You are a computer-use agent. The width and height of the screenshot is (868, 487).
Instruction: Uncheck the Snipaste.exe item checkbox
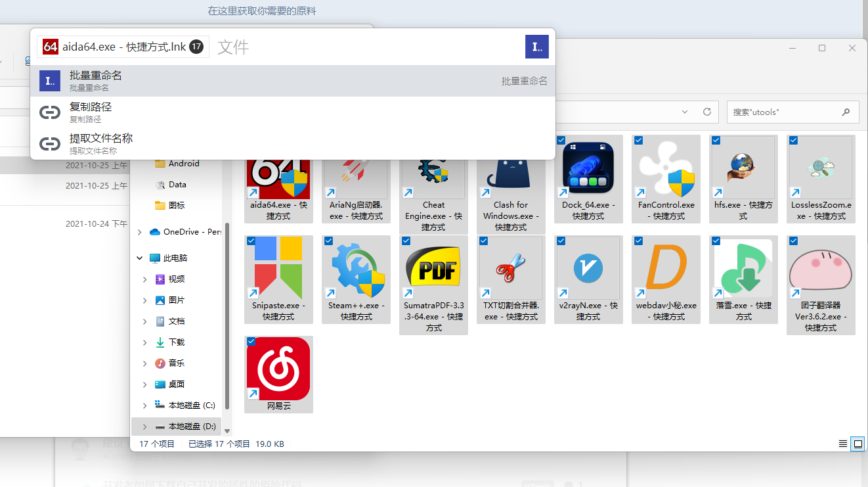(251, 241)
